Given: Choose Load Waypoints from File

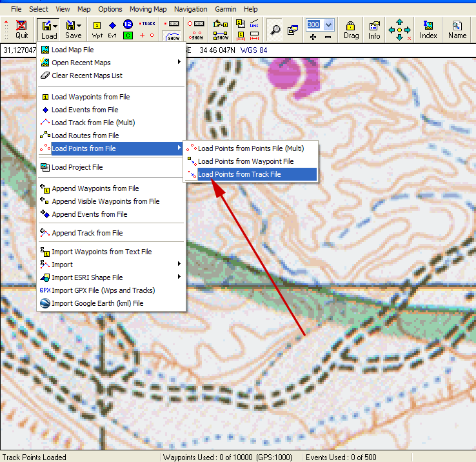Looking at the screenshot, I should (111, 97).
